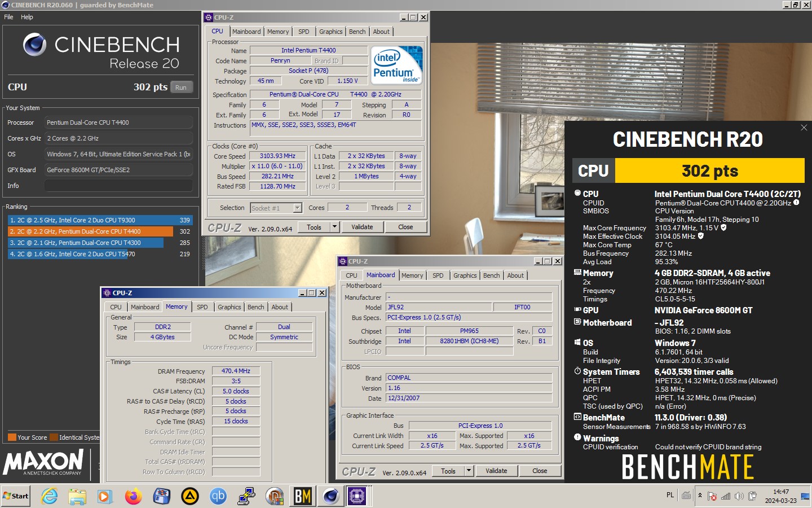Screen dimensions: 812x508
Task: Select SPD tab in CPU-Z Mainboard window
Action: (x=438, y=275)
